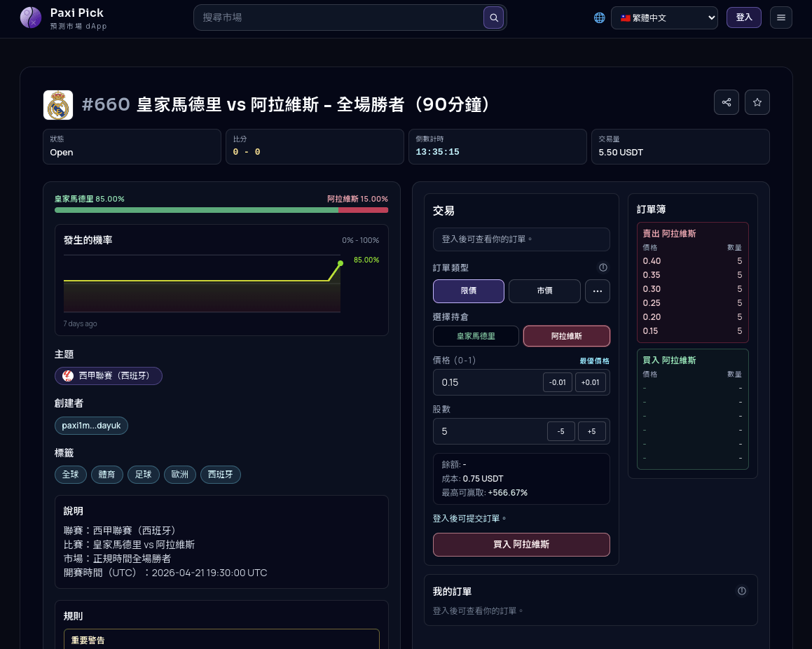Click the 最優價格 link

595,361
